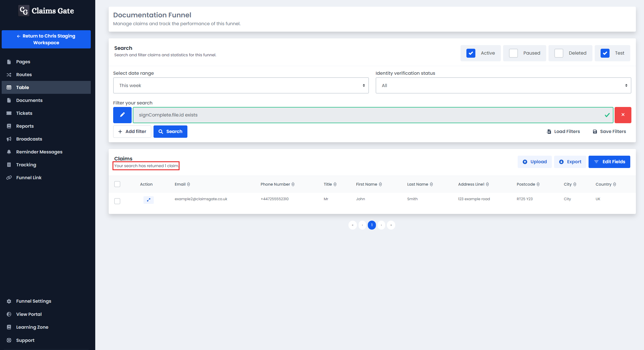
Task: Click the claim edit action icon
Action: tap(149, 199)
